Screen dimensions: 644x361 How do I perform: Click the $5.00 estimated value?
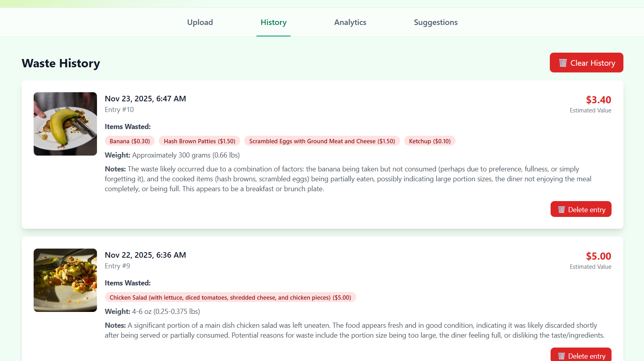click(598, 256)
